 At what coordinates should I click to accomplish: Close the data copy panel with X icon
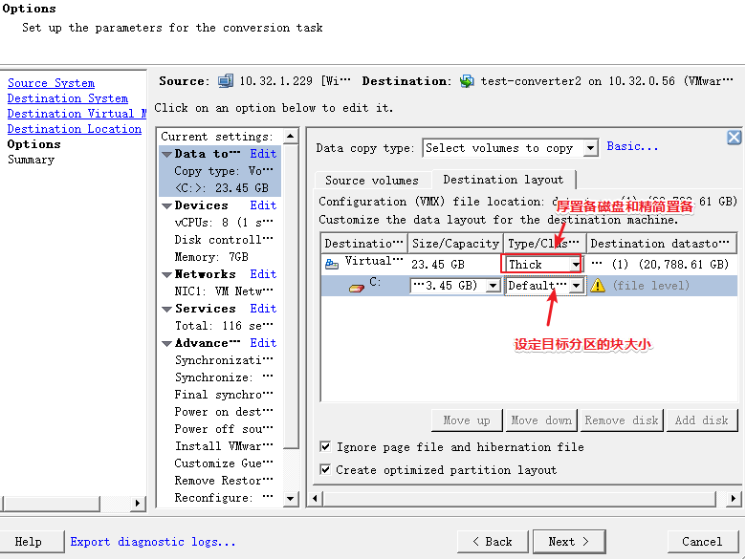(734, 138)
